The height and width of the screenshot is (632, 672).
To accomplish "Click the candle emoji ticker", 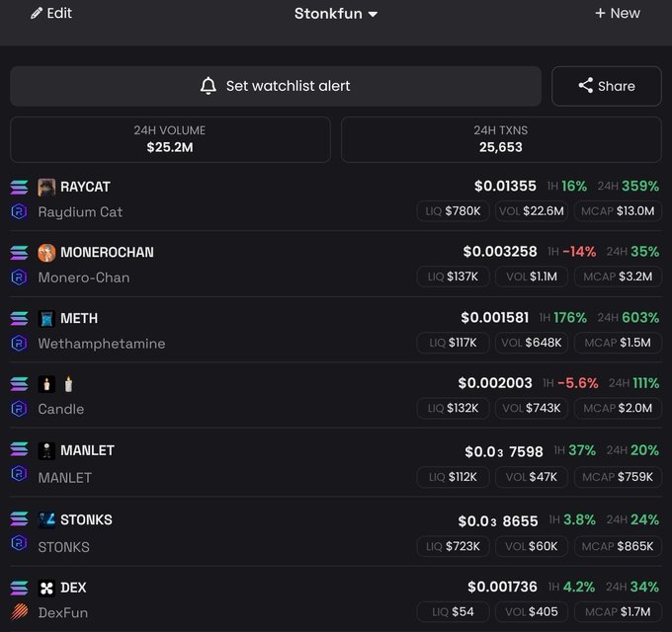I will (x=68, y=384).
